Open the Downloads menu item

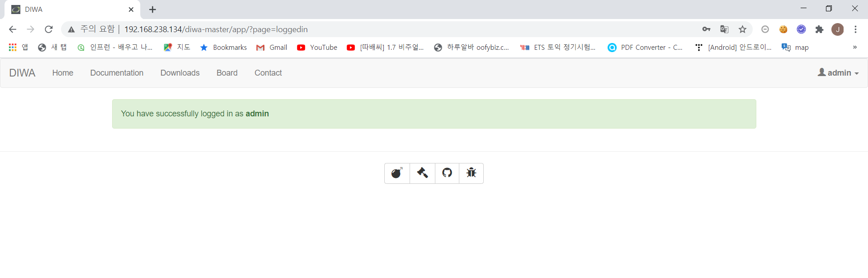coord(180,73)
